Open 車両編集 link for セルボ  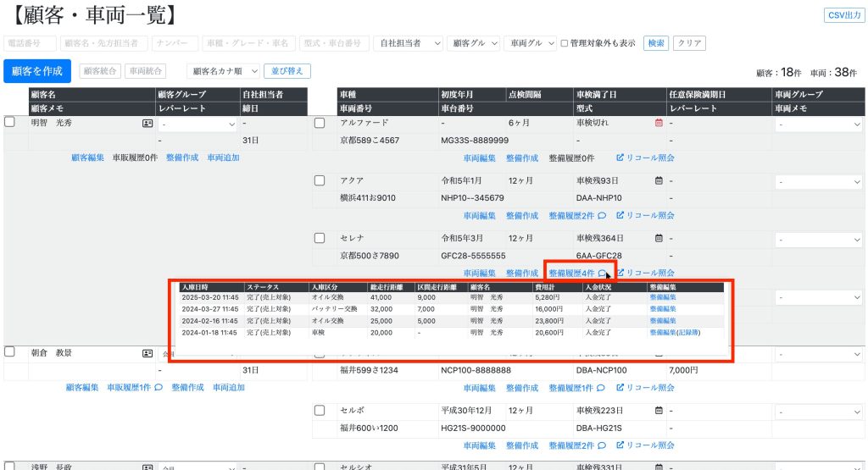click(x=480, y=445)
